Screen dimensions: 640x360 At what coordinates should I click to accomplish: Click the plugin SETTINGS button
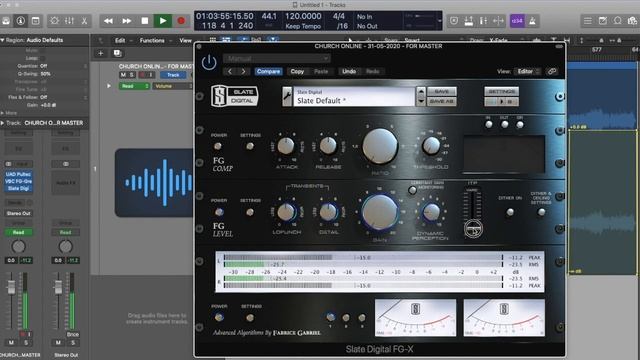pos(502,91)
